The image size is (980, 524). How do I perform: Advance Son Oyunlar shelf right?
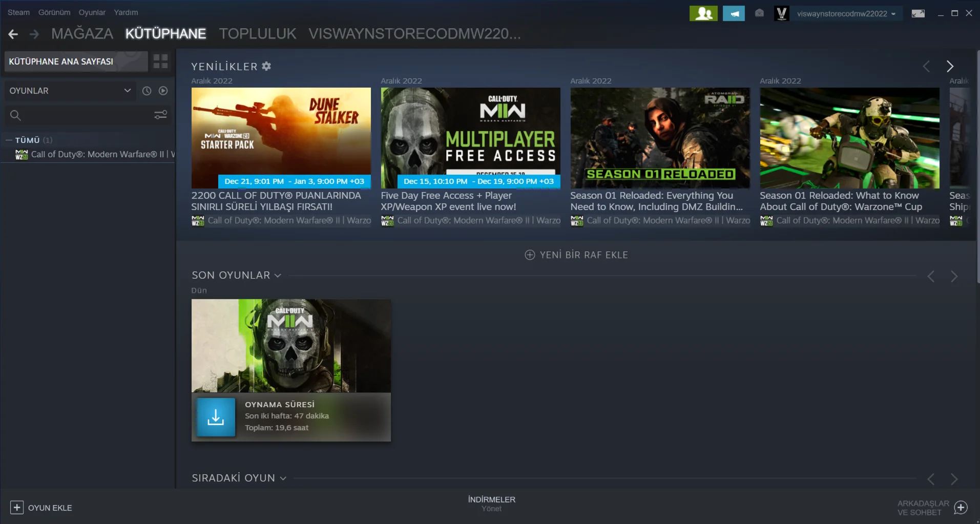point(954,277)
